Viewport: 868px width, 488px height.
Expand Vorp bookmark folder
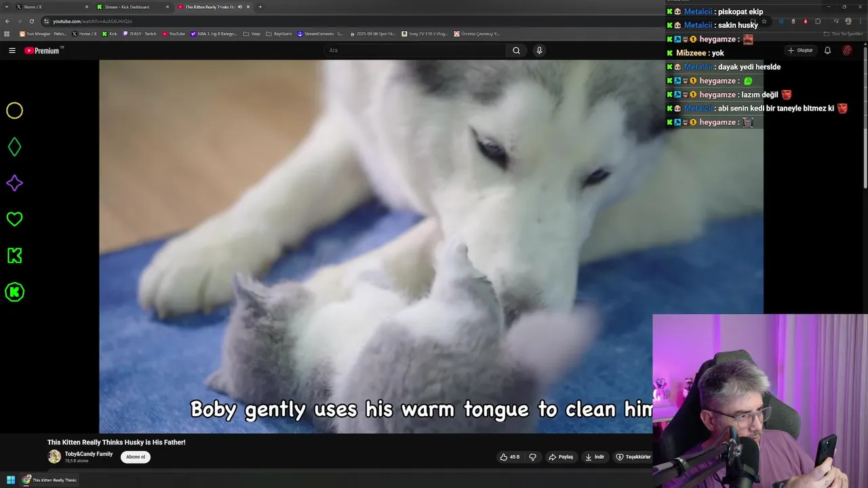pyautogui.click(x=252, y=33)
